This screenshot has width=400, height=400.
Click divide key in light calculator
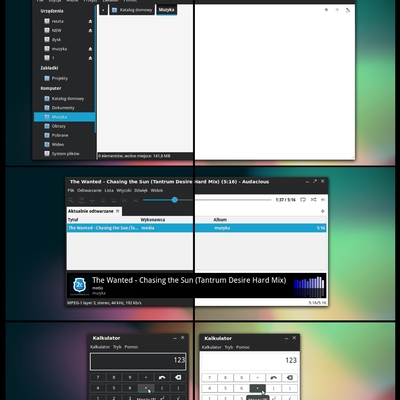[258, 378]
